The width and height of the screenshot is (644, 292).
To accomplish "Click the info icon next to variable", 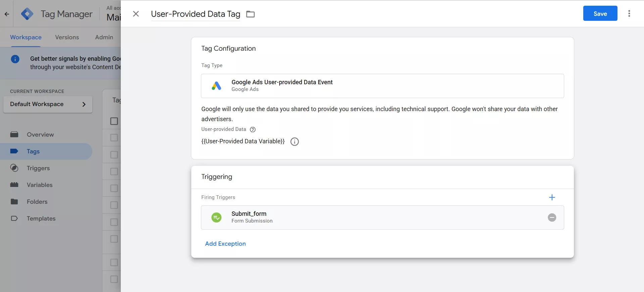I will (x=294, y=142).
